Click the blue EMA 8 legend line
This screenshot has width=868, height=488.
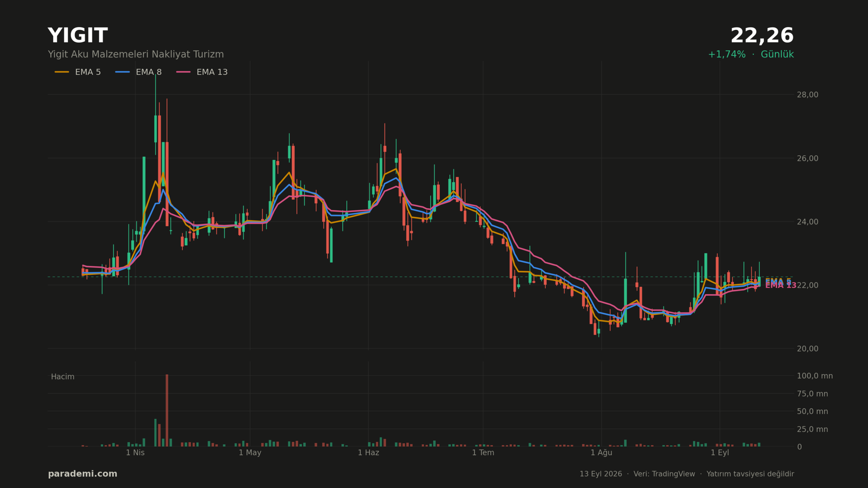click(123, 72)
